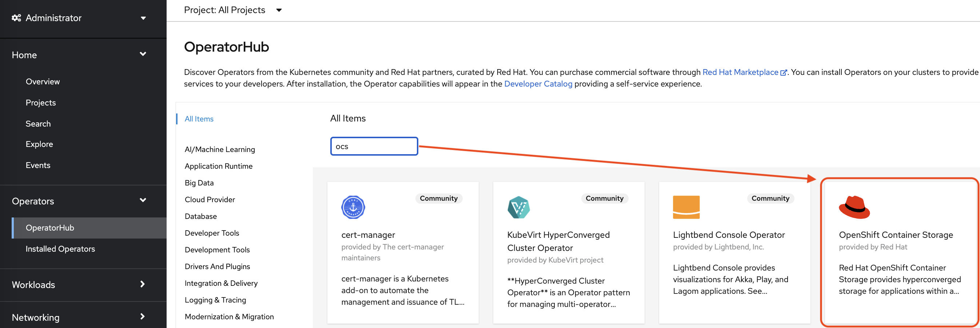Filter by Logging & Tracing category
Image resolution: width=980 pixels, height=328 pixels.
point(215,300)
